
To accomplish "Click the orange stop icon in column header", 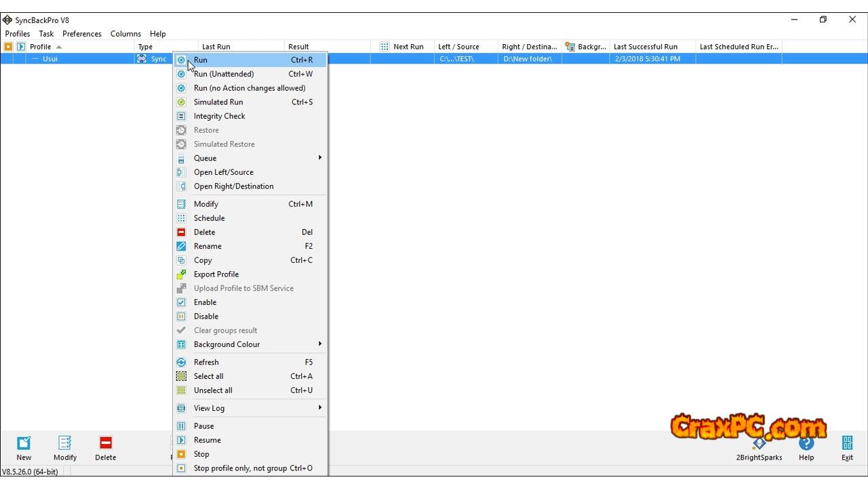I will pyautogui.click(x=8, y=47).
